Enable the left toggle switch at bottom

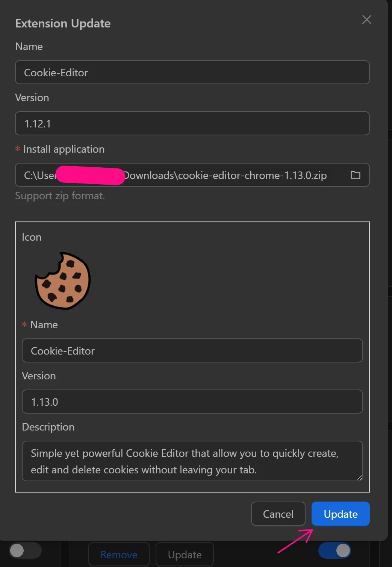coord(26,550)
